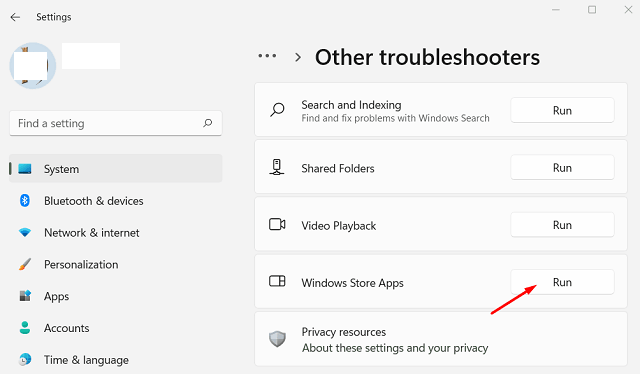
Task: Expand the breadcrumb ellipsis menu
Action: pos(267,56)
